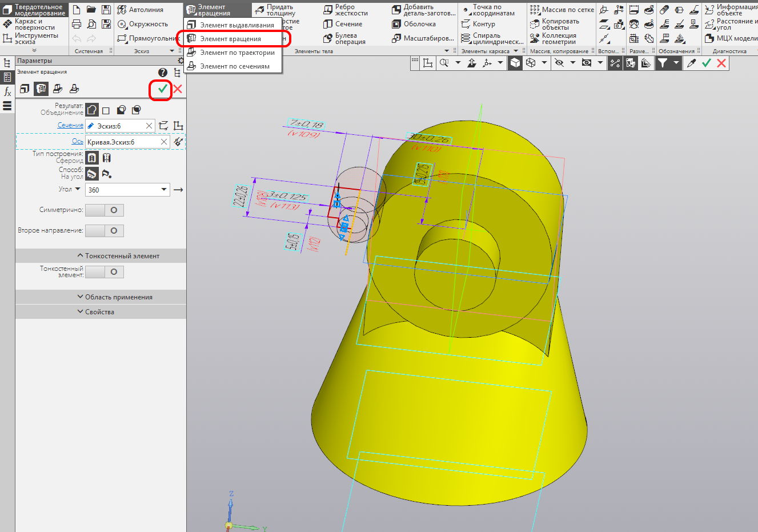This screenshot has height=532, width=758.
Task: Select the shaded display mode cube in the view toolbar
Action: 515,63
